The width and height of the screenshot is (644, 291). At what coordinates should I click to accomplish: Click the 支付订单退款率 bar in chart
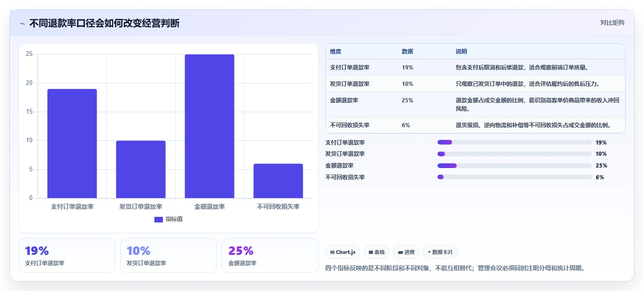point(72,144)
